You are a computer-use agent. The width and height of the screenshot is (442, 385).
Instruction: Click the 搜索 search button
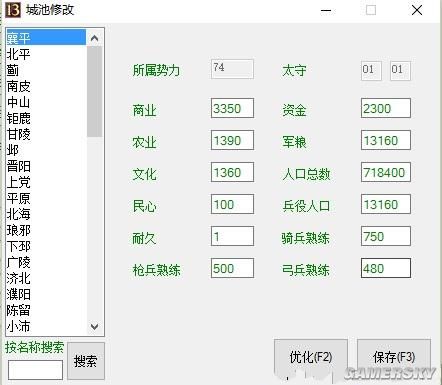(x=86, y=361)
